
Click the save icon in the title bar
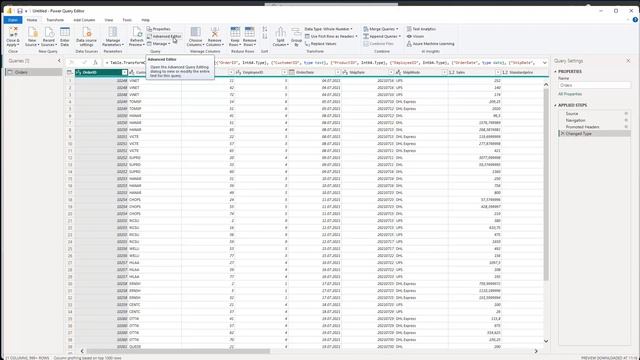[x=20, y=11]
